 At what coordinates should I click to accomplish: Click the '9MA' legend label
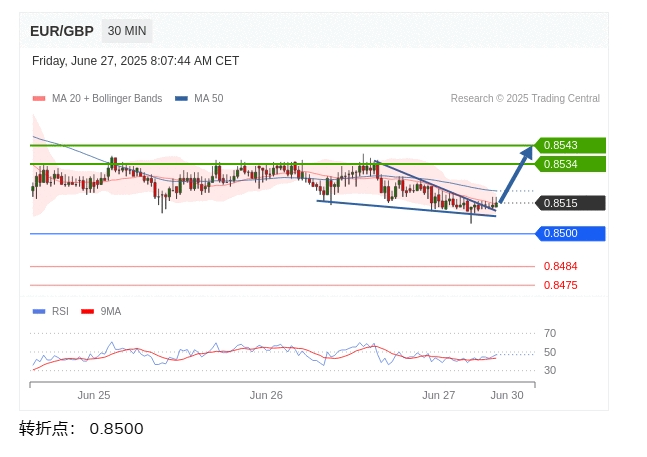point(111,311)
